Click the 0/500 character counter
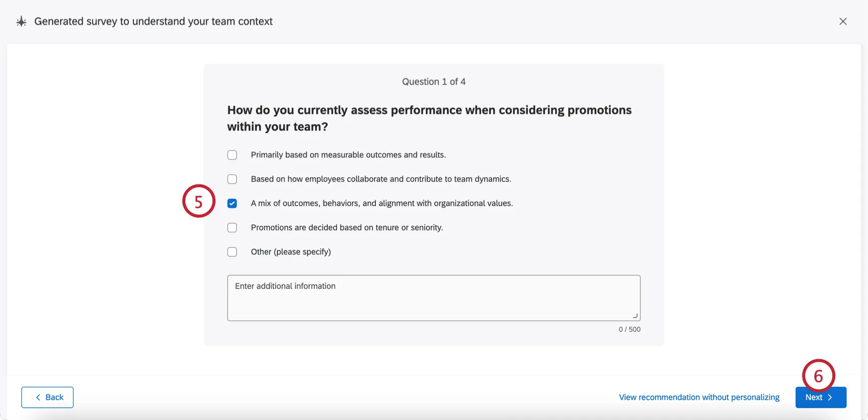The image size is (868, 420). pyautogui.click(x=629, y=329)
